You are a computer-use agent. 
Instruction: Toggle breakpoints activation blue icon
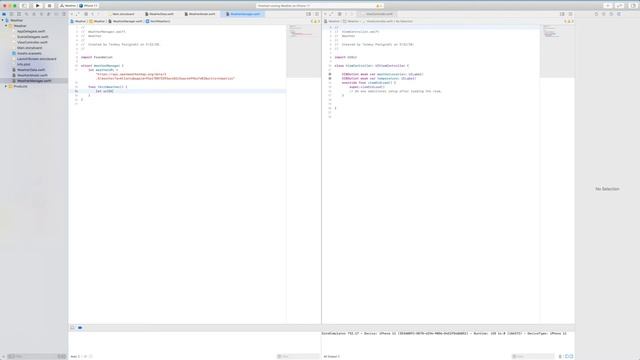[80, 327]
